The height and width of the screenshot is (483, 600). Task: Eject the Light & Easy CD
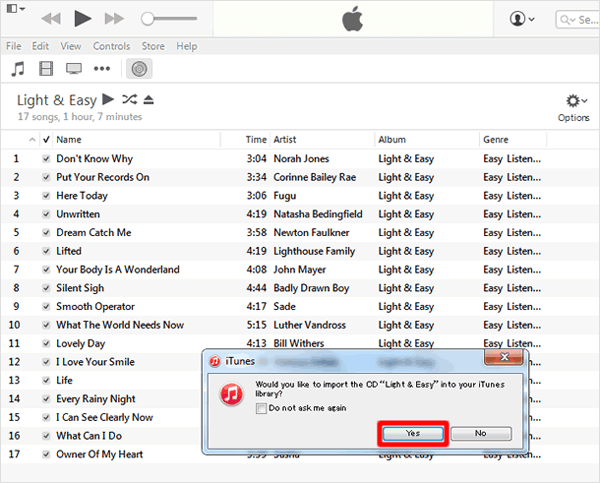pos(148,100)
